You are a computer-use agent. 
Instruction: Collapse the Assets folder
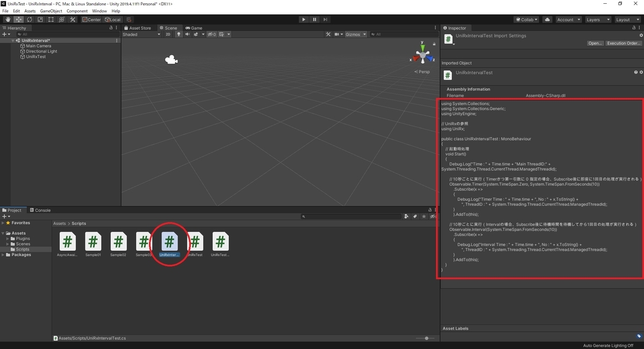coord(3,234)
